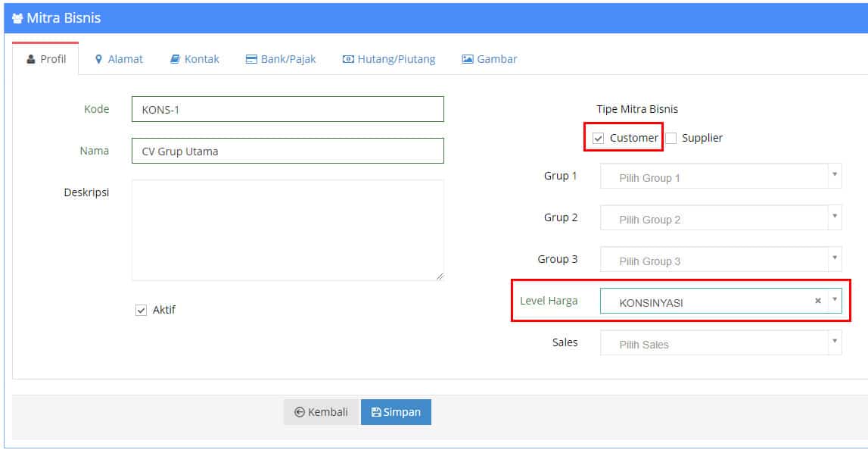
Task: Click the Mitra Bisnis users icon in header
Action: point(17,18)
